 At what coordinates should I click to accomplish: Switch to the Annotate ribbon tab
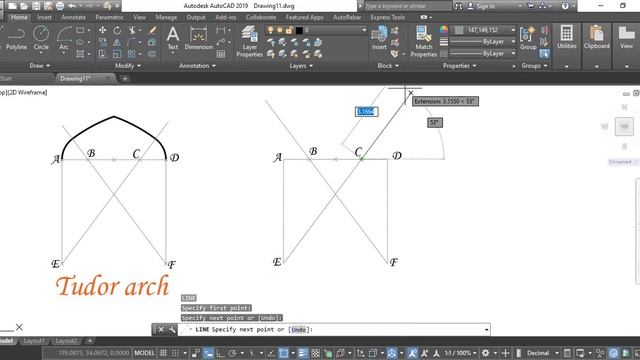tap(73, 18)
